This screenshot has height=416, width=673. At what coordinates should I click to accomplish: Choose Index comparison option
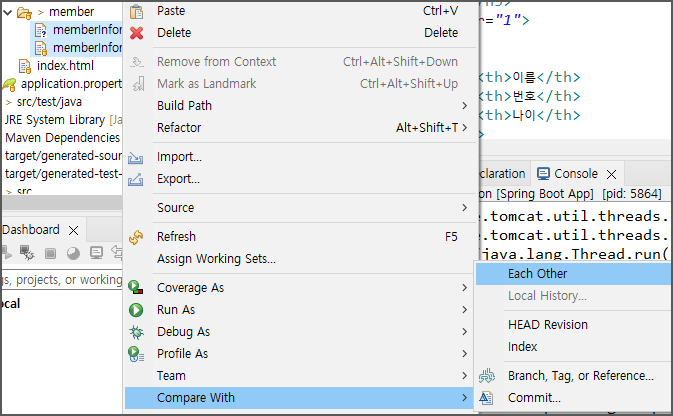(573, 346)
